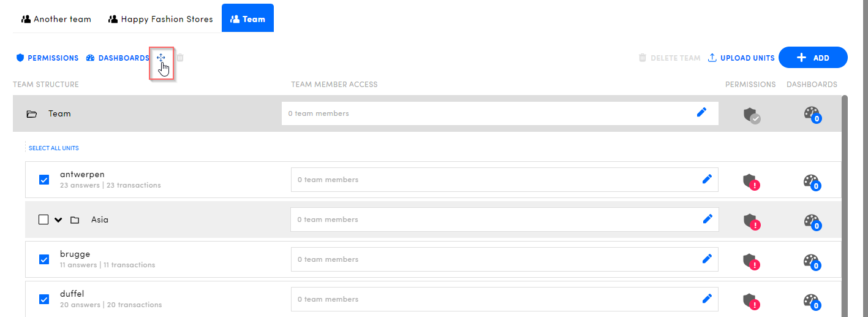Switch to Another team tab
The image size is (868, 317).
(56, 19)
